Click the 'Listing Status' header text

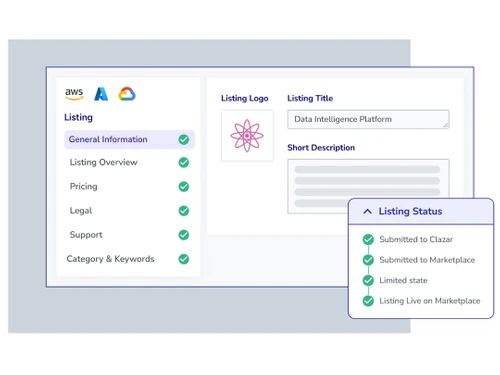point(410,211)
